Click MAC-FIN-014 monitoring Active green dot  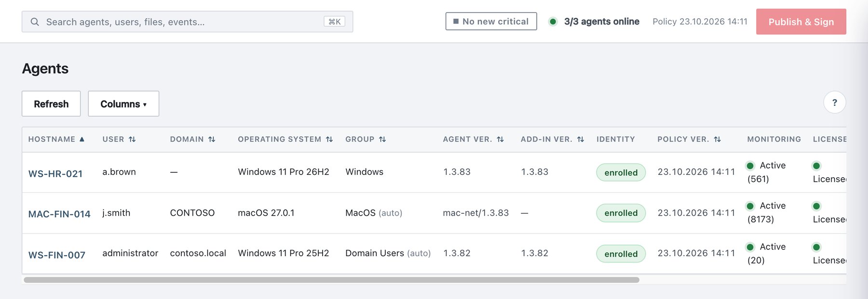(750, 206)
